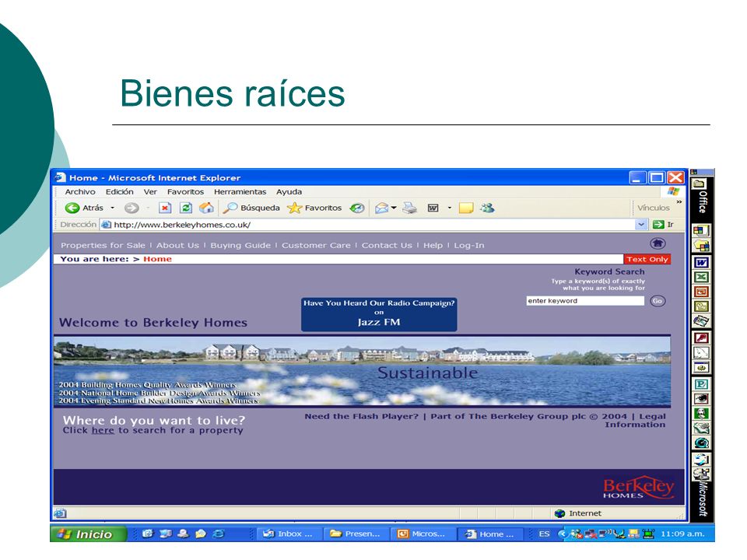Open the Edición menu
This screenshot has height=560, width=747.
[120, 192]
